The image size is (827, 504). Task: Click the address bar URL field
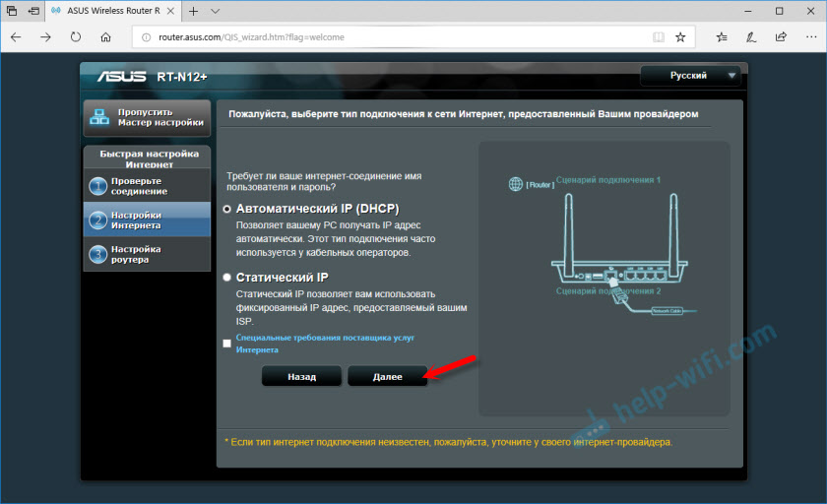pos(394,37)
